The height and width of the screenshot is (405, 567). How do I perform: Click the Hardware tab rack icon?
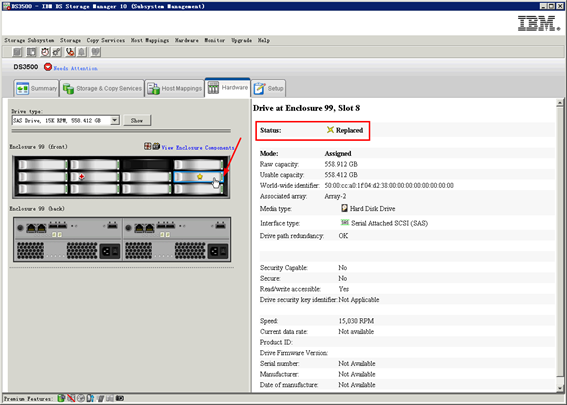point(213,88)
